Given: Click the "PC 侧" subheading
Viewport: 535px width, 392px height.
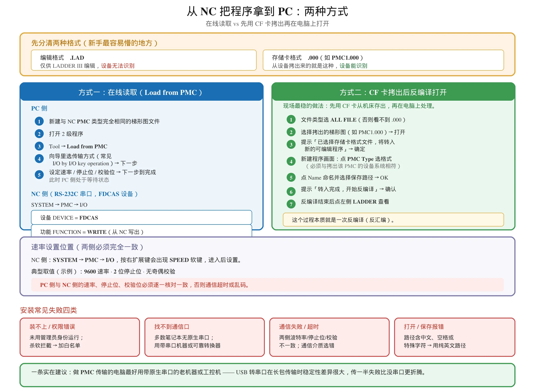Looking at the screenshot, I should [39, 108].
